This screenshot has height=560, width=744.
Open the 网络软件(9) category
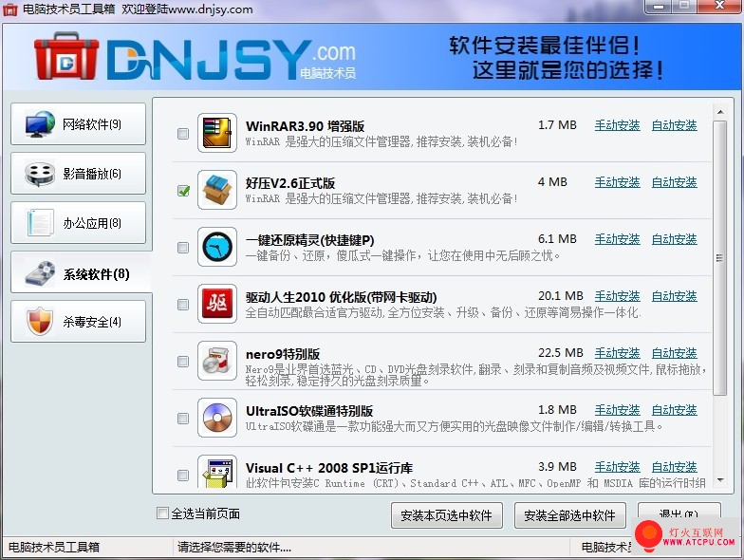click(x=78, y=123)
